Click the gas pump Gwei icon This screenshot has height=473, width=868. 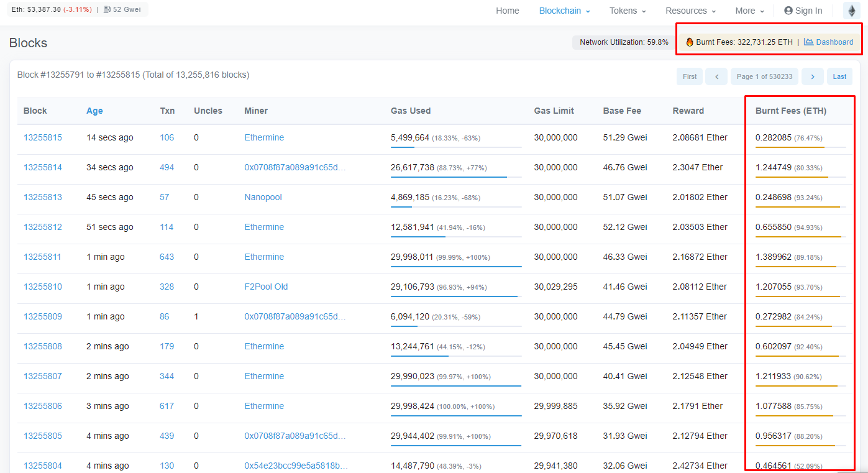pyautogui.click(x=107, y=9)
